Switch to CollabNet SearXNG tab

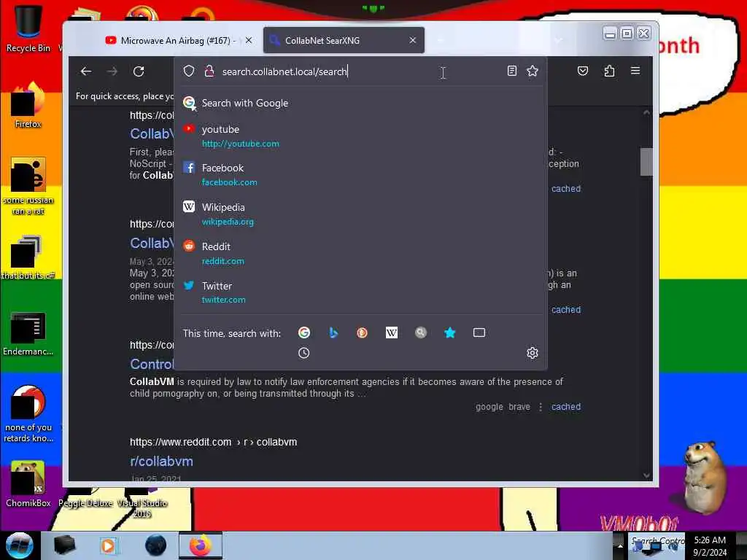coord(344,41)
